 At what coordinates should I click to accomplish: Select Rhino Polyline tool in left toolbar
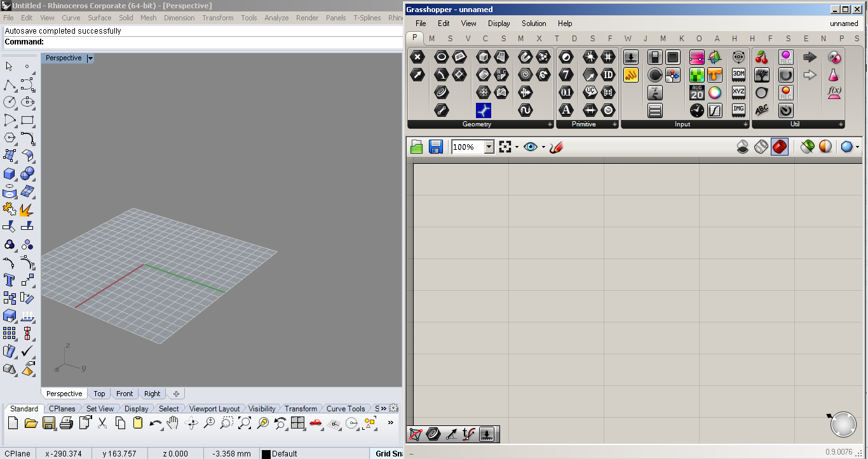pos(10,84)
